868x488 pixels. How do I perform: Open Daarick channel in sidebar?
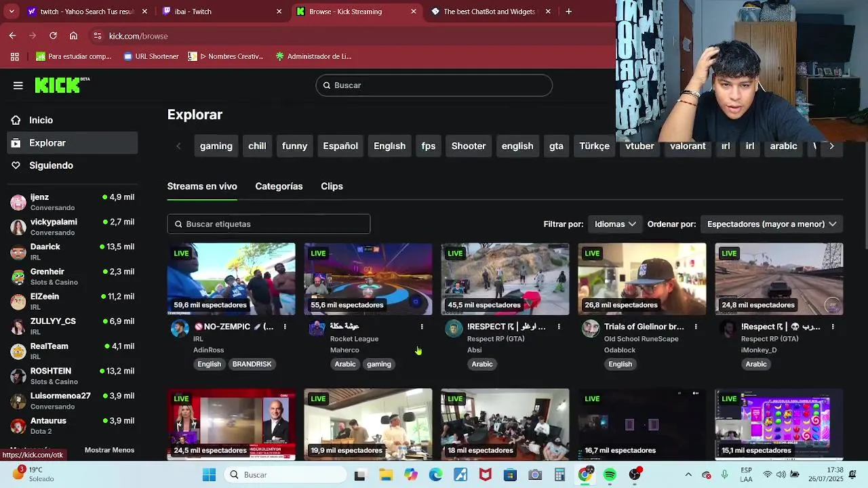coord(73,251)
